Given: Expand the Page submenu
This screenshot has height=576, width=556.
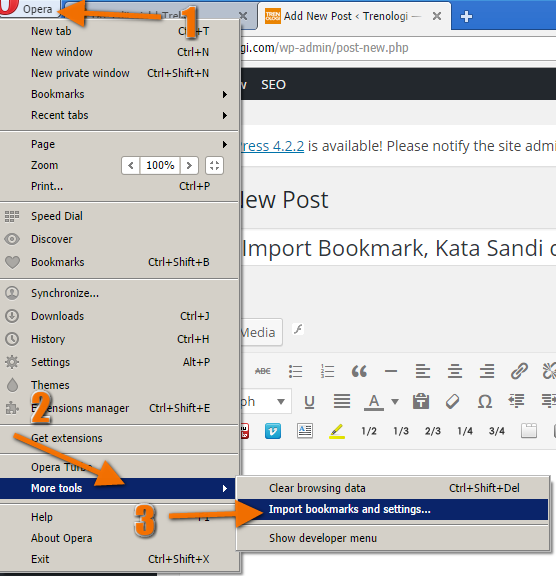Looking at the screenshot, I should tap(119, 144).
